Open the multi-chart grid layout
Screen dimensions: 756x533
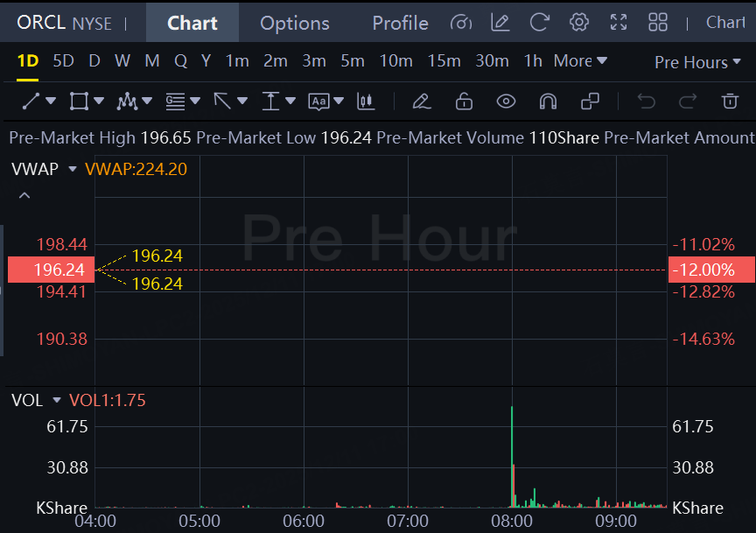[x=658, y=22]
